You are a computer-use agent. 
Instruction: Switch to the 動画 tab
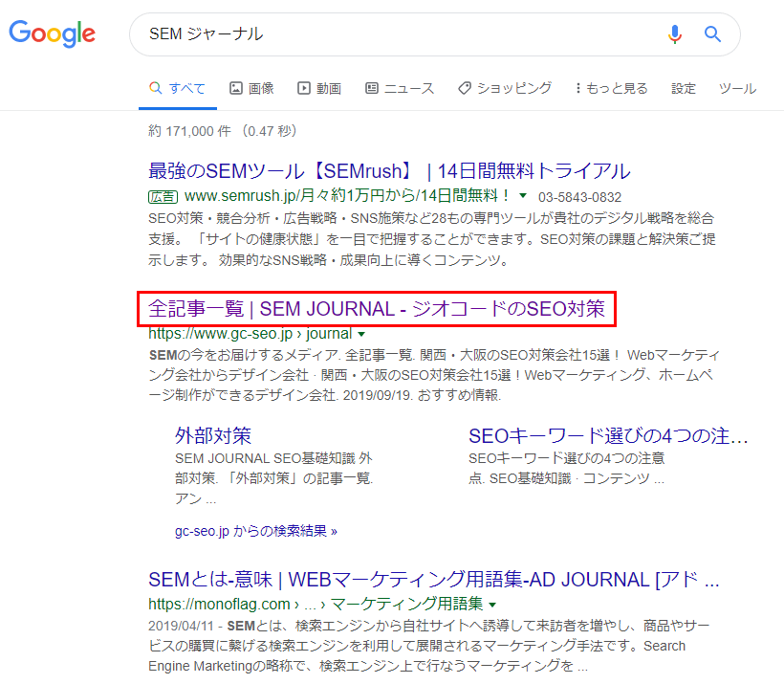point(319,89)
